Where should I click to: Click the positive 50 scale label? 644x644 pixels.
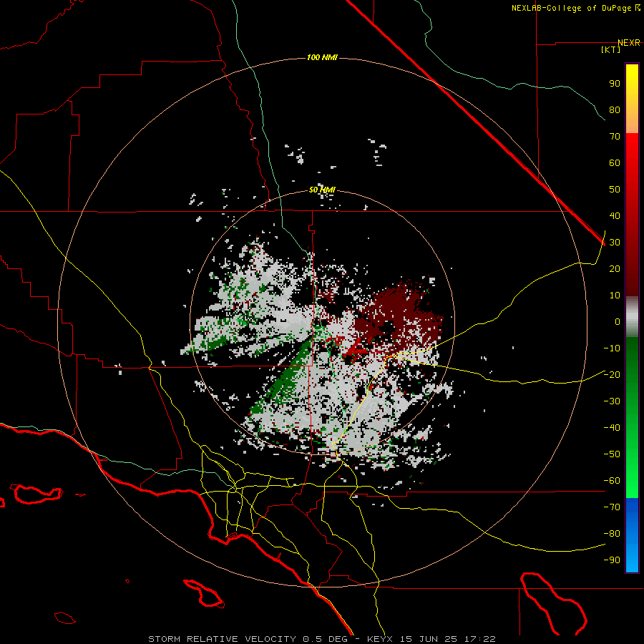615,190
